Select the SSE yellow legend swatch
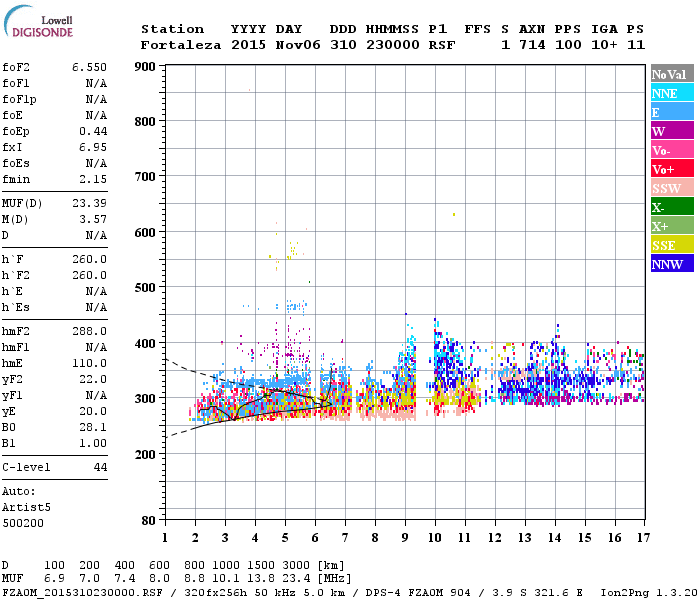The width and height of the screenshot is (700, 600). [x=672, y=245]
